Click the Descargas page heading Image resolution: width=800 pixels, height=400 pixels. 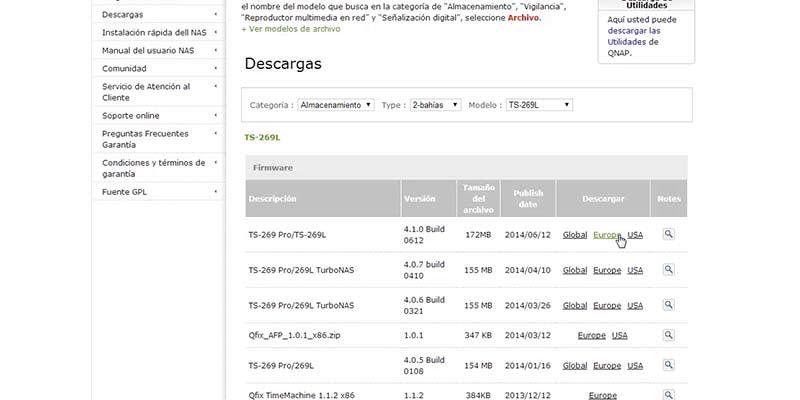283,64
